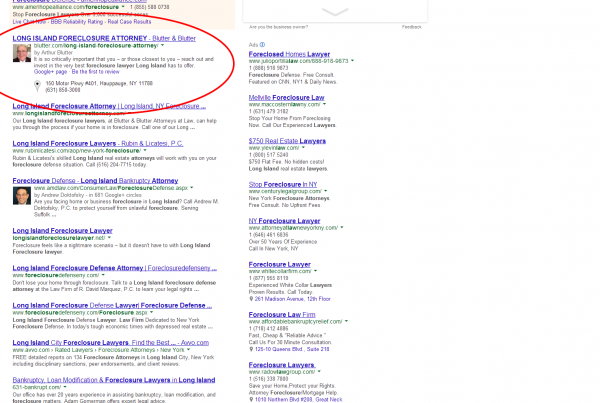
Task: Open dropdown arrow beside longislandforeclosurelawyer.net URL
Action: coord(109,238)
